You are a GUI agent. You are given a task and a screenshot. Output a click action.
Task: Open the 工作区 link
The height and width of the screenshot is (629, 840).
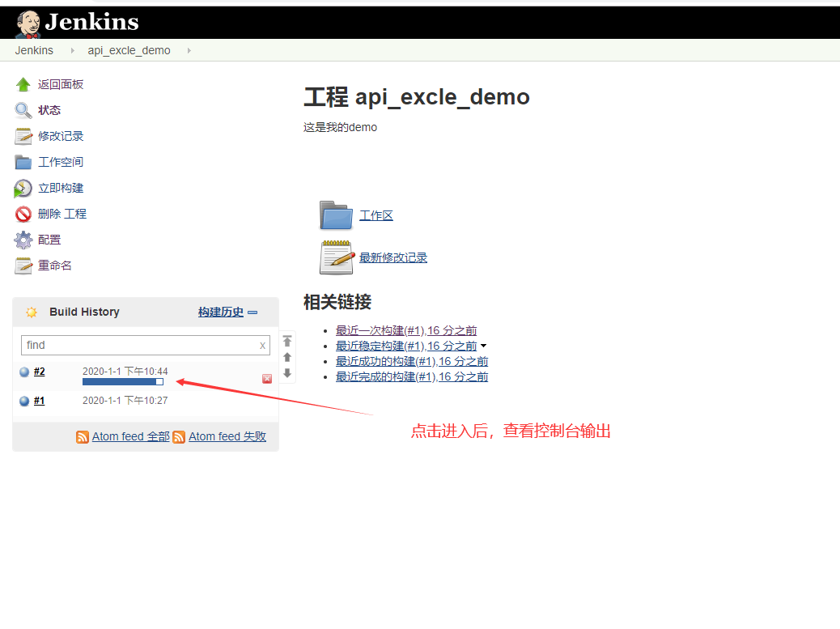tap(376, 215)
